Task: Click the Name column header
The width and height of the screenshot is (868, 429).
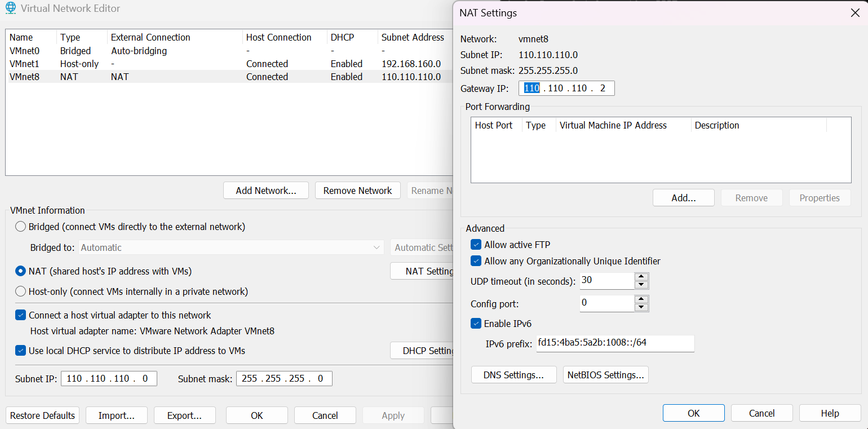Action: [32, 37]
